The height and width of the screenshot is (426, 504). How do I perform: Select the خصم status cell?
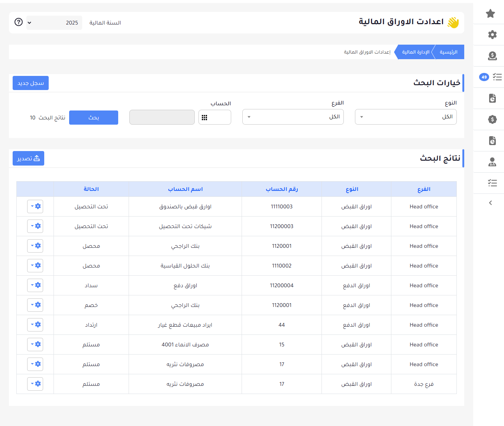pyautogui.click(x=91, y=305)
